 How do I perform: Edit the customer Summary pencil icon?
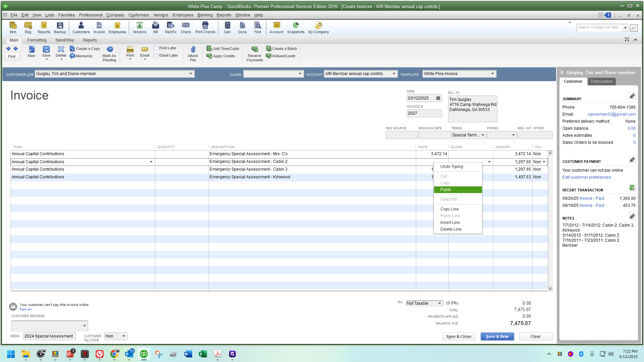pos(632,96)
